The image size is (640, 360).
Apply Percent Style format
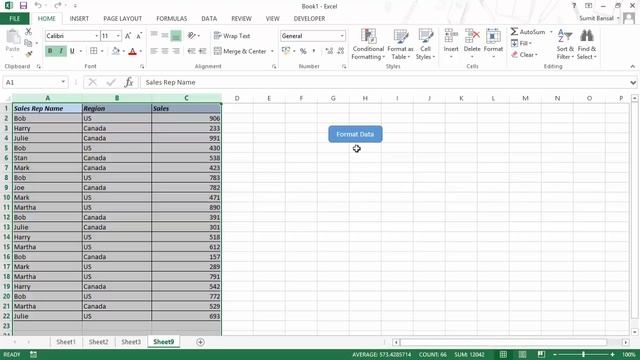coord(303,51)
